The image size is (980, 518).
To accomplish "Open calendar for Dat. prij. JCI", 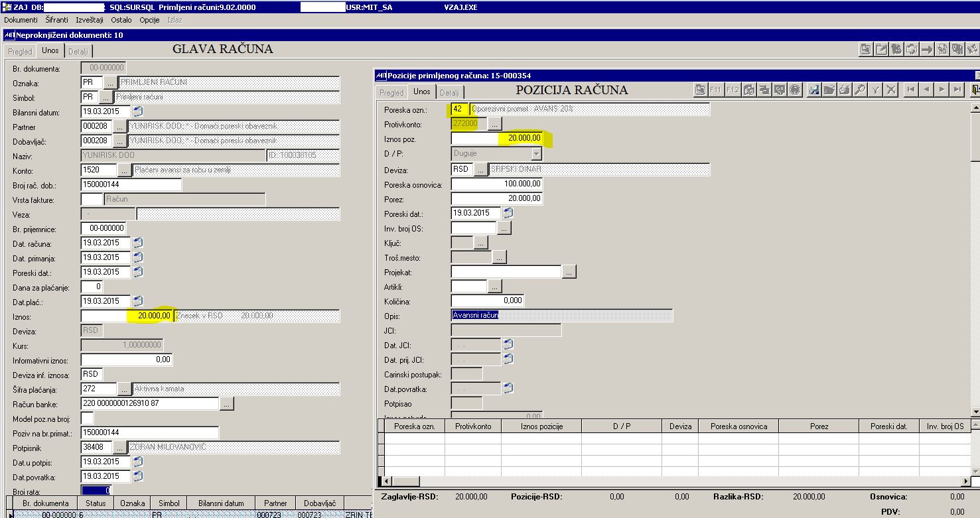I will tap(508, 359).
